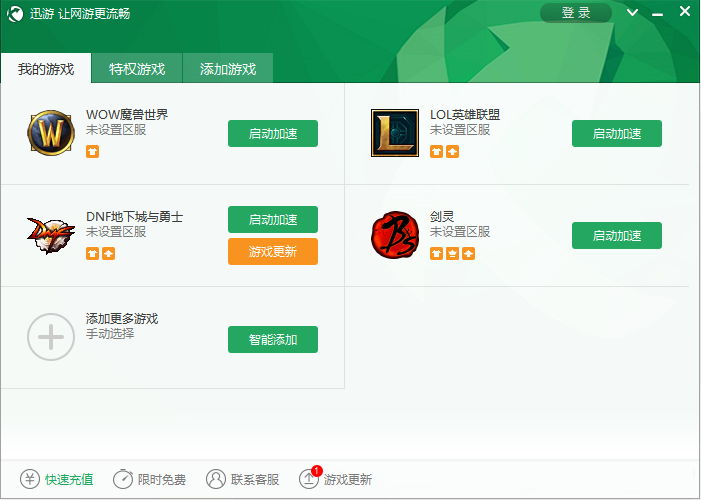Image resolution: width=701 pixels, height=500 pixels.
Task: Open the 剑灵 game icon
Action: [x=395, y=235]
